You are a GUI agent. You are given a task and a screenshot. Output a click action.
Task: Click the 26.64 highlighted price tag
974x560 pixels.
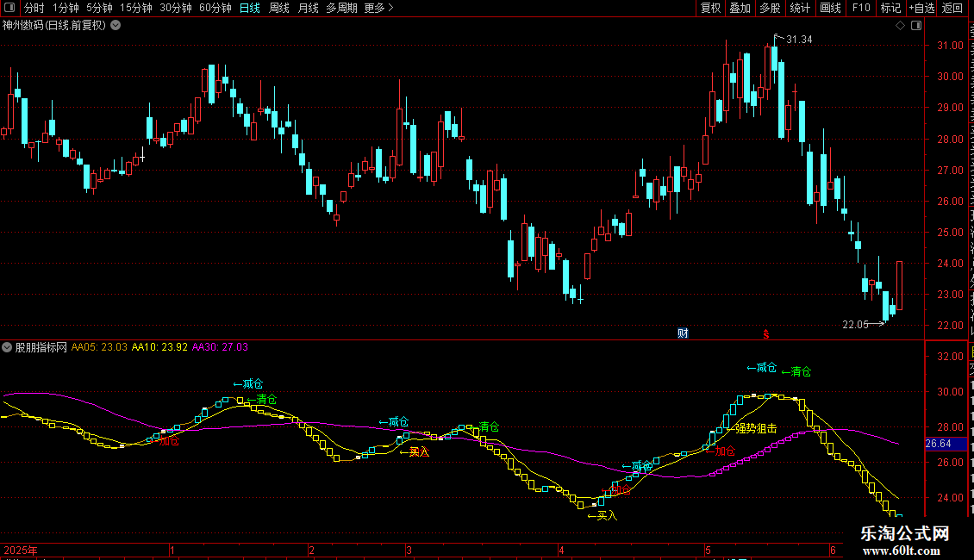tap(946, 444)
